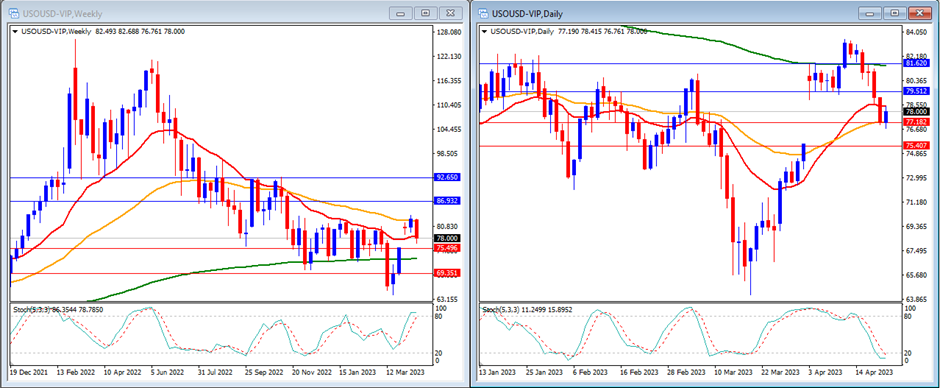Maximize the USOUSD-VIP Daily chart window
The width and height of the screenshot is (940, 388).
(895, 13)
